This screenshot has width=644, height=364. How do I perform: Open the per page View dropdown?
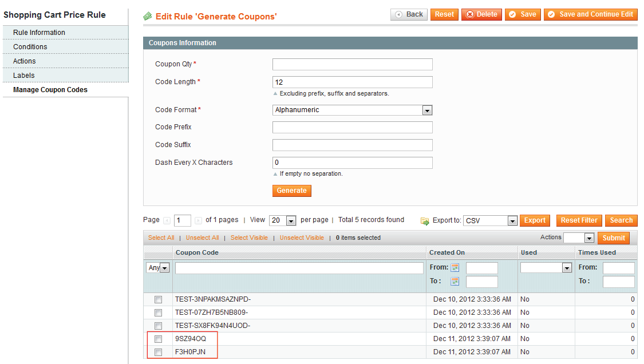point(283,221)
